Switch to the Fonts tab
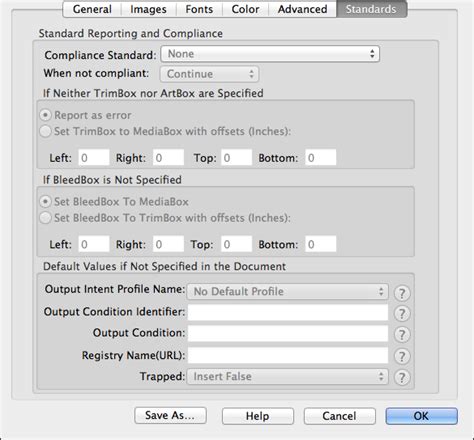 pyautogui.click(x=199, y=9)
